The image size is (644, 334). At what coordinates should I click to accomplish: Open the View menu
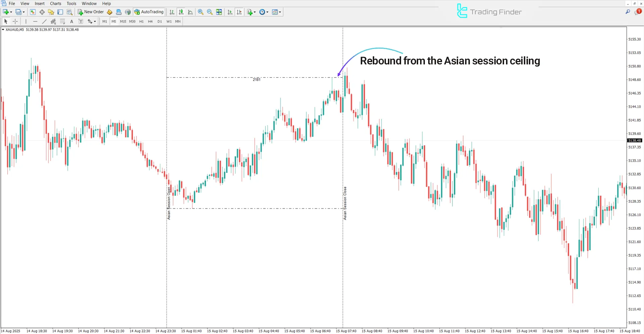click(25, 4)
